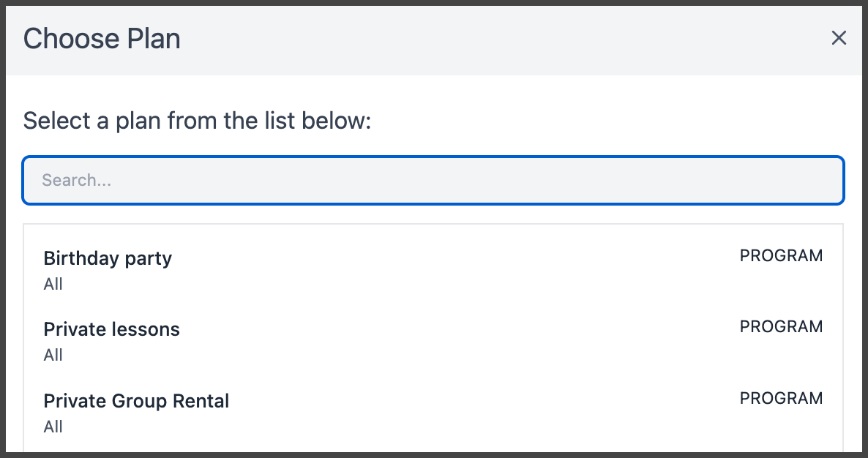Click the word 'Rental' in the third plan name

coord(201,401)
